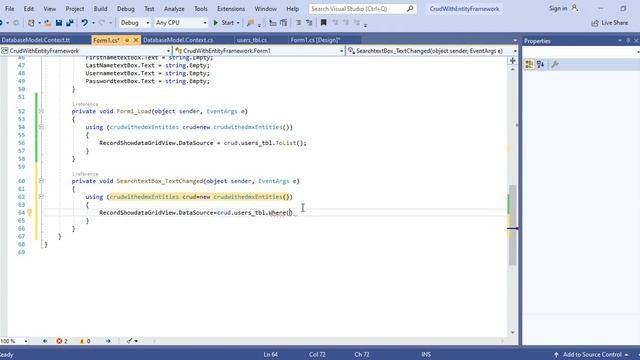Click the split editor icon above scrollbar
This screenshot has height=360, width=640.
[x=513, y=61]
